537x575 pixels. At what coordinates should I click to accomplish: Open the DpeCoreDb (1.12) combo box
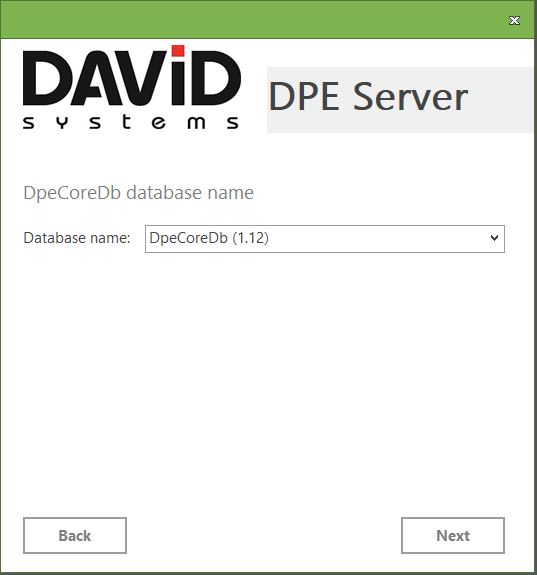[x=325, y=239]
